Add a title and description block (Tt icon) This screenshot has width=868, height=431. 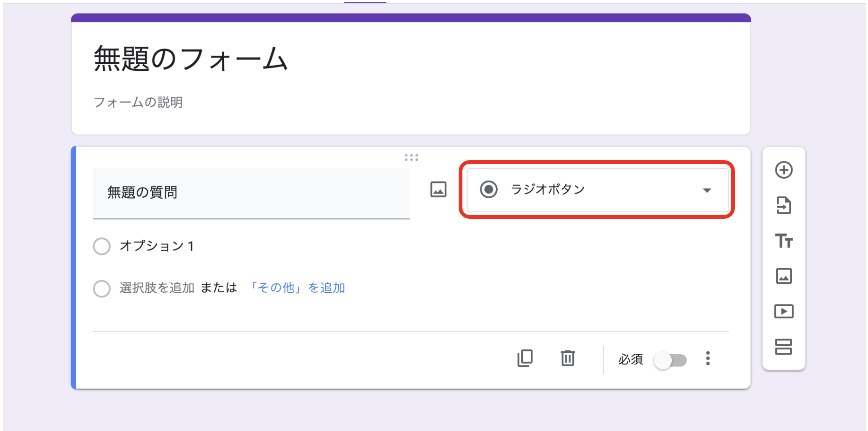[x=785, y=242]
